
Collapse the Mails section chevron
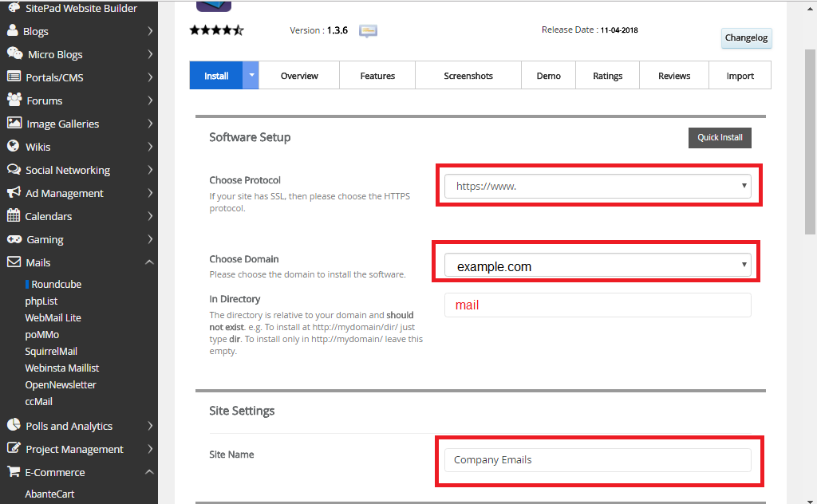(x=148, y=262)
